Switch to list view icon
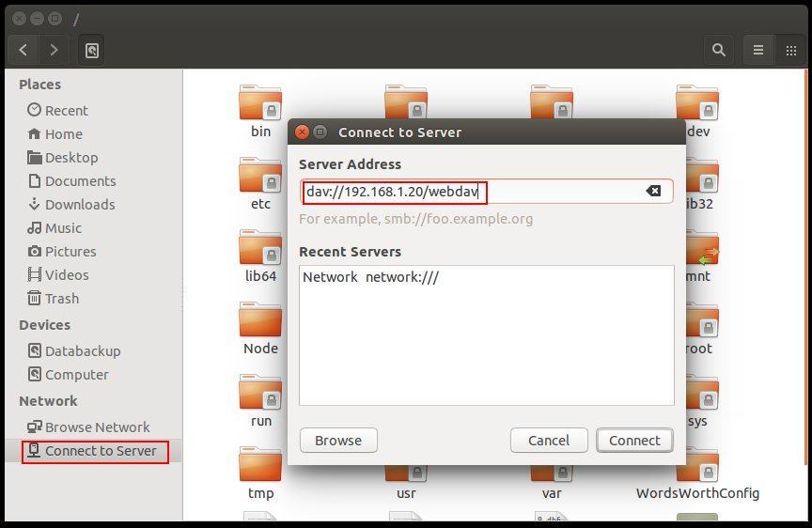812x528 pixels. [x=758, y=50]
